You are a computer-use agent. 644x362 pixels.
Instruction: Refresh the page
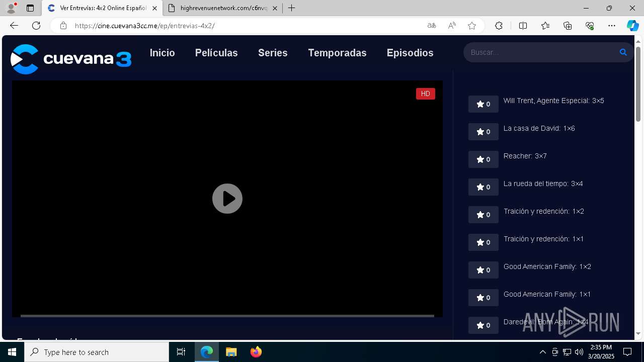36,26
